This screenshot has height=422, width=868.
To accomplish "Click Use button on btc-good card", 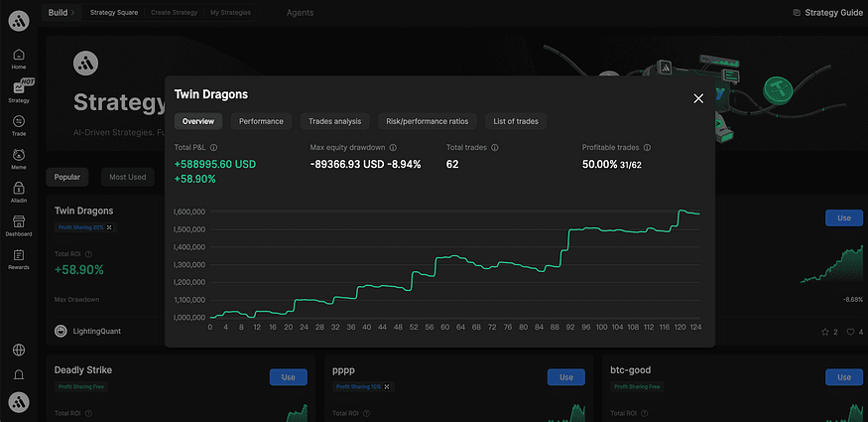I will point(843,377).
